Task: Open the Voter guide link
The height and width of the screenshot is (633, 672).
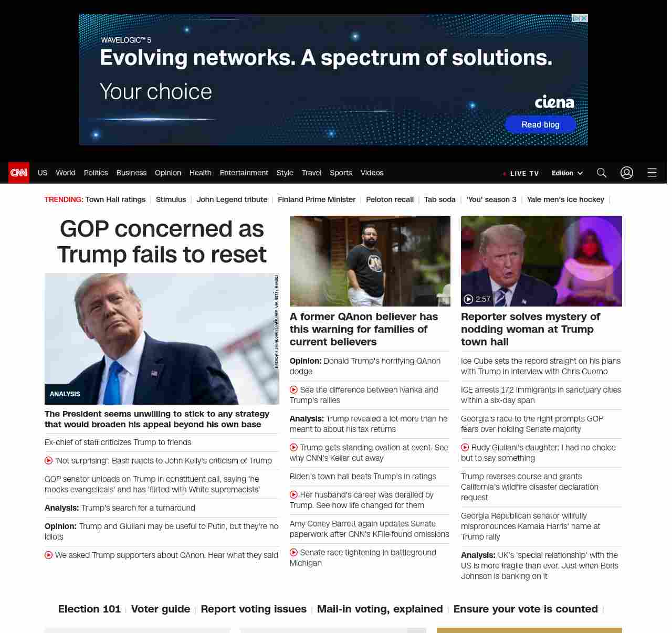Action: coord(161,609)
